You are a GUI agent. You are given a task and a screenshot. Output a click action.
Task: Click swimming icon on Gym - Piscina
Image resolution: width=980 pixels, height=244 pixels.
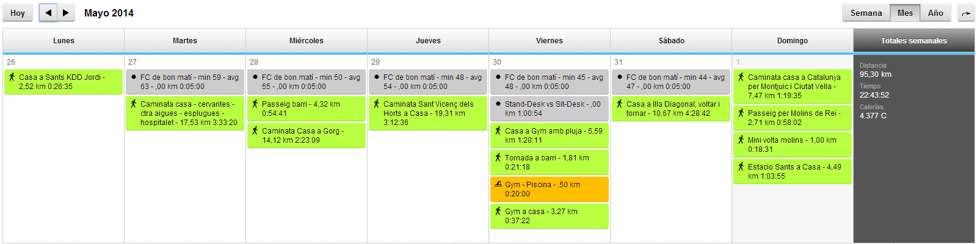(498, 184)
